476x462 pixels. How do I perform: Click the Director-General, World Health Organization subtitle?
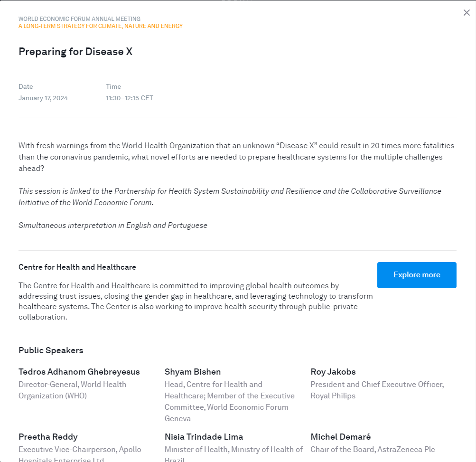[72, 390]
